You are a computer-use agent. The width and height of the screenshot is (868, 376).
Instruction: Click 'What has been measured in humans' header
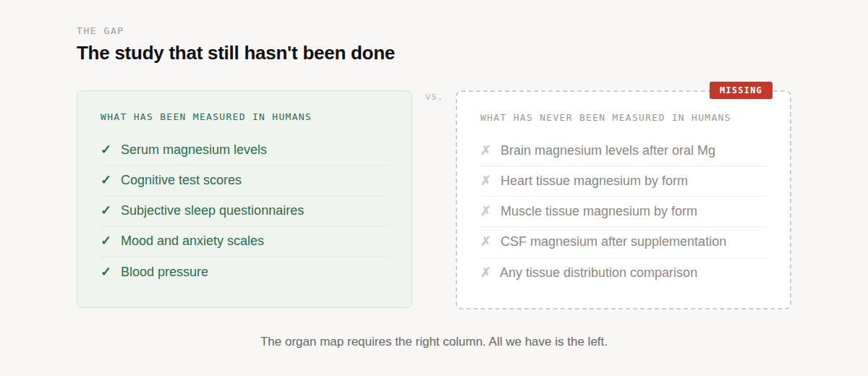205,117
